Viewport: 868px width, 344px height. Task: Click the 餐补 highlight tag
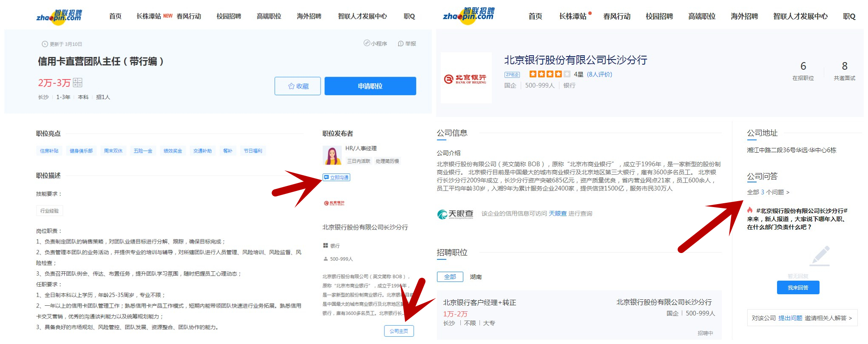click(228, 151)
